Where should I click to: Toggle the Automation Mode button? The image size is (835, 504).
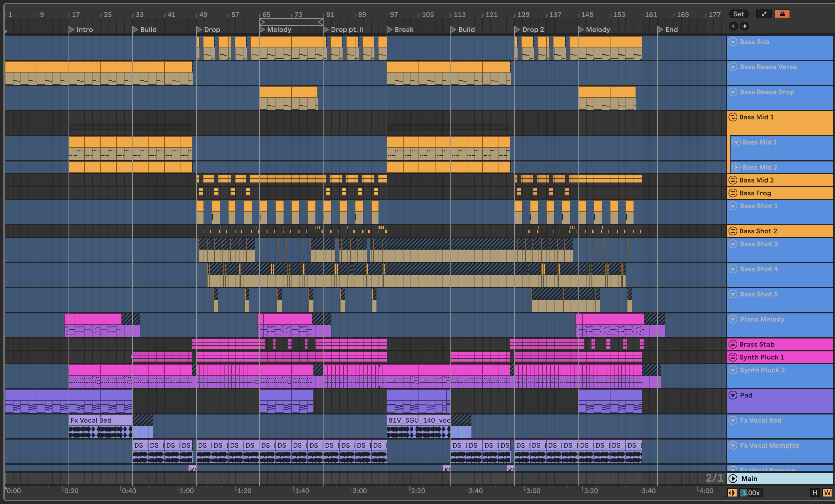tap(764, 14)
